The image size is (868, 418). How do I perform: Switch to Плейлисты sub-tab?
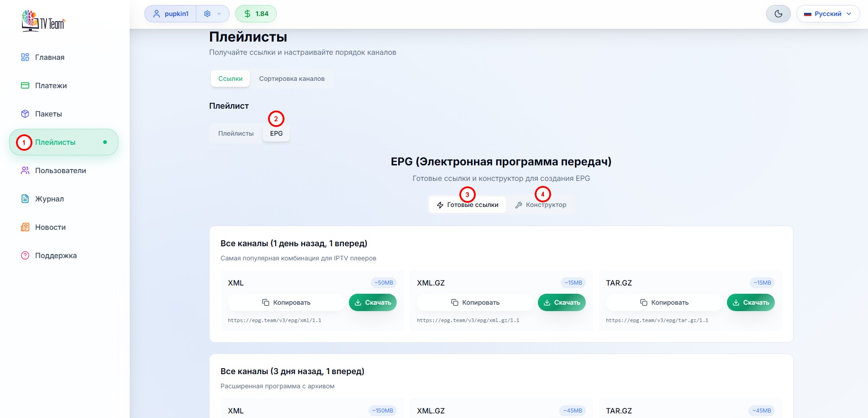click(236, 133)
